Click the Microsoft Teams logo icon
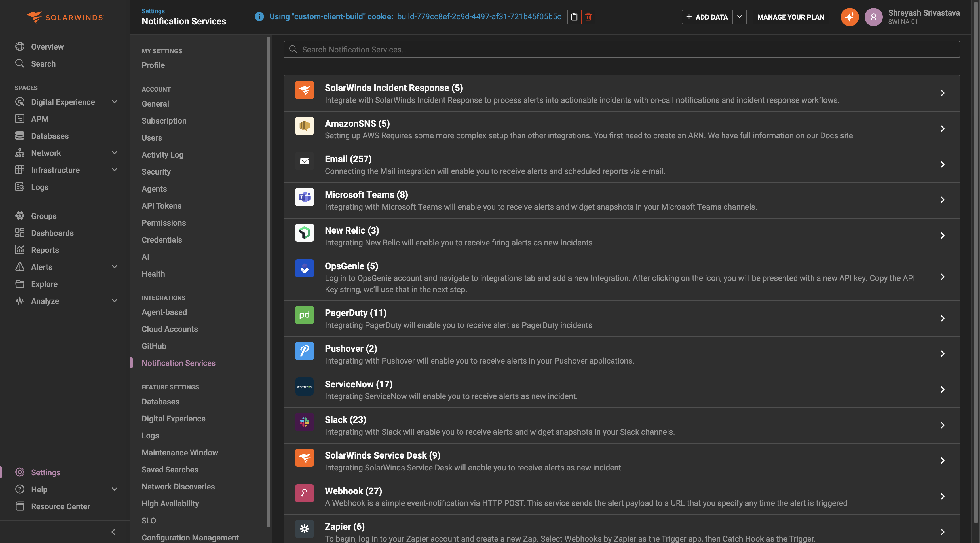The width and height of the screenshot is (980, 543). click(304, 197)
